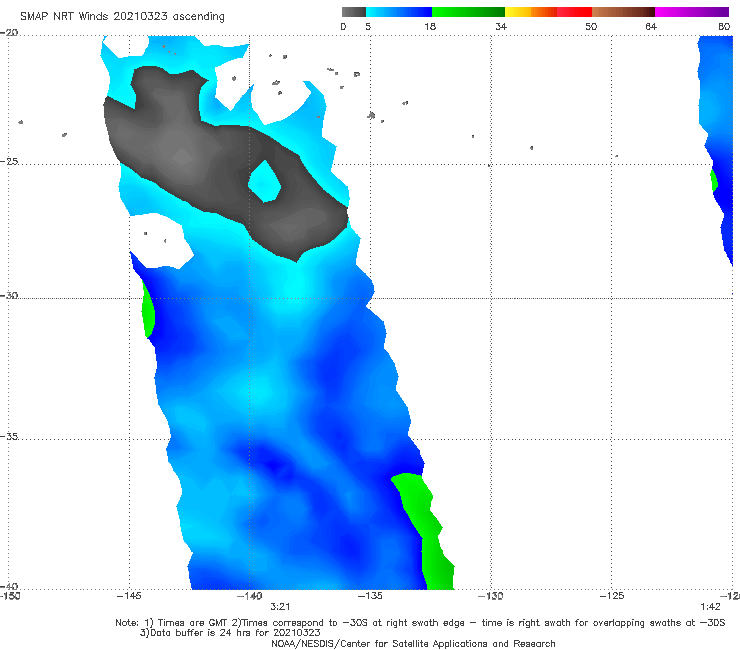Click the colorbar label '5'
Image resolution: width=740 pixels, height=650 pixels.
coord(368,27)
